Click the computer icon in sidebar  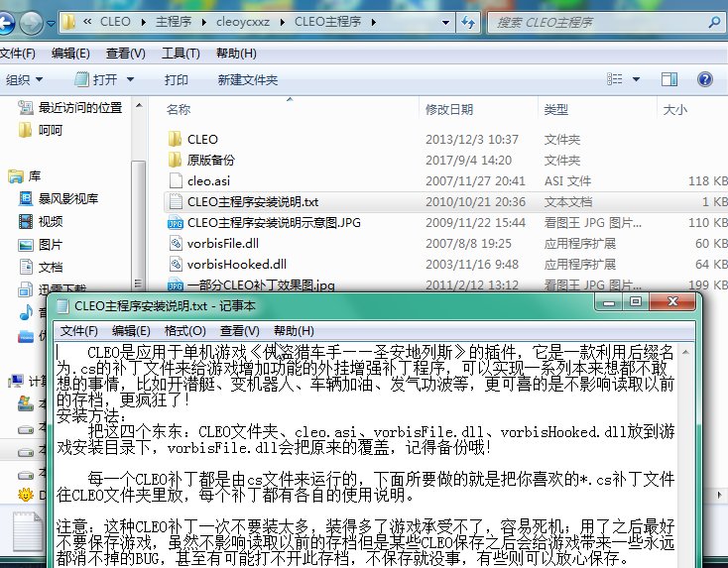pos(16,382)
